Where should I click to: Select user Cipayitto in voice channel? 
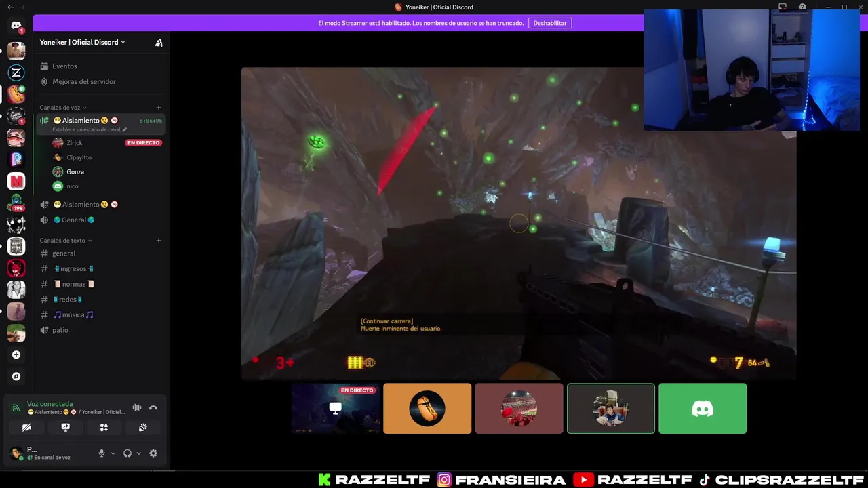tap(79, 157)
